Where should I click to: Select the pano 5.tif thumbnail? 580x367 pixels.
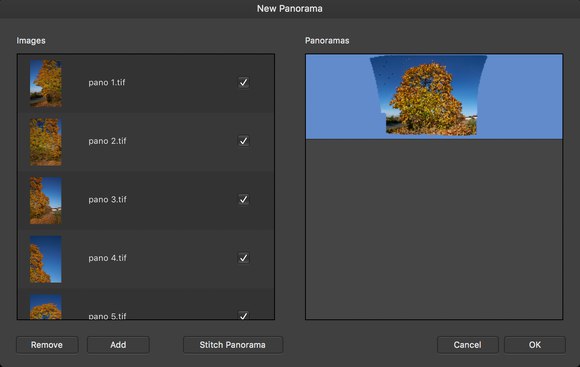click(x=46, y=307)
